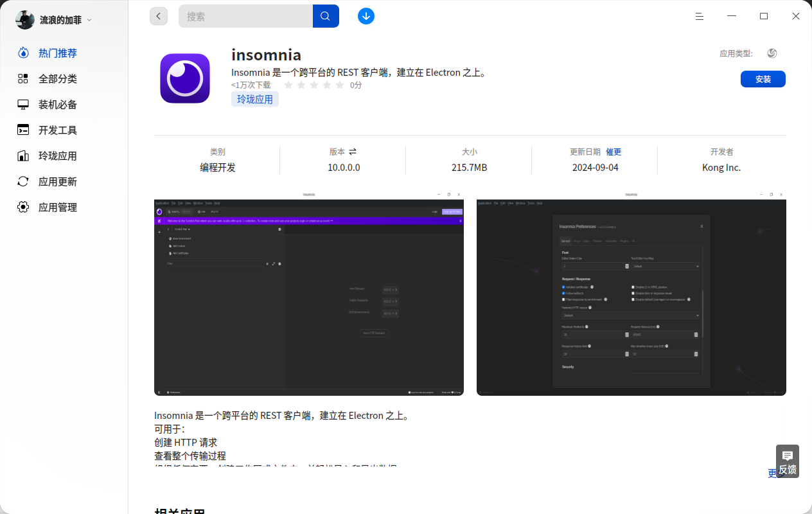
Task: Click in the 搜索 search field
Action: 246,16
